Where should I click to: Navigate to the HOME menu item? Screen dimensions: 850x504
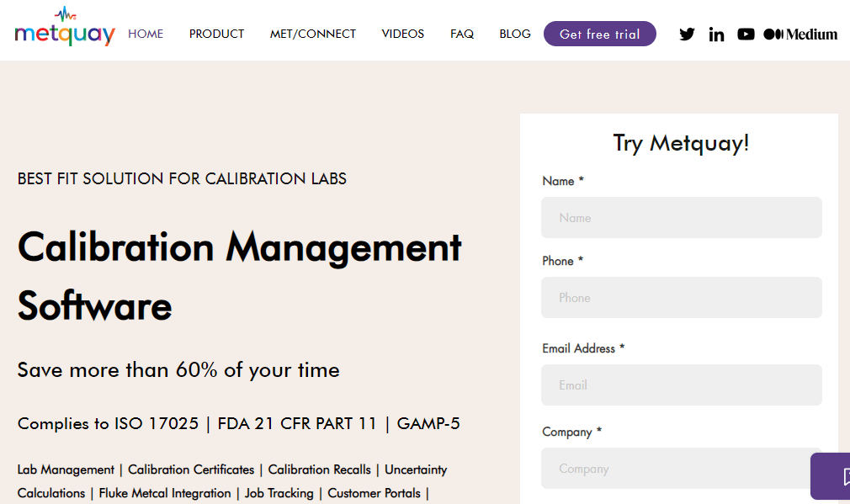tap(146, 34)
